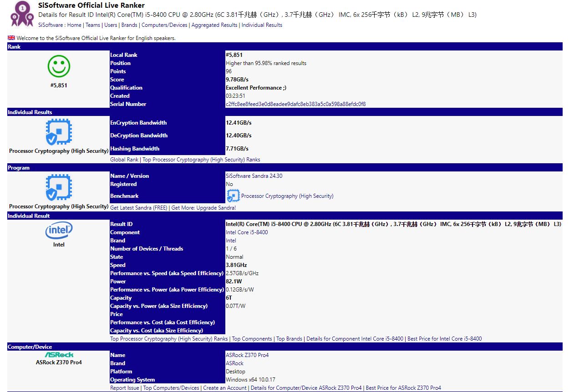This screenshot has width=569, height=392.
Task: Click the SiSoftware ranker medal logo
Action: coord(21,14)
